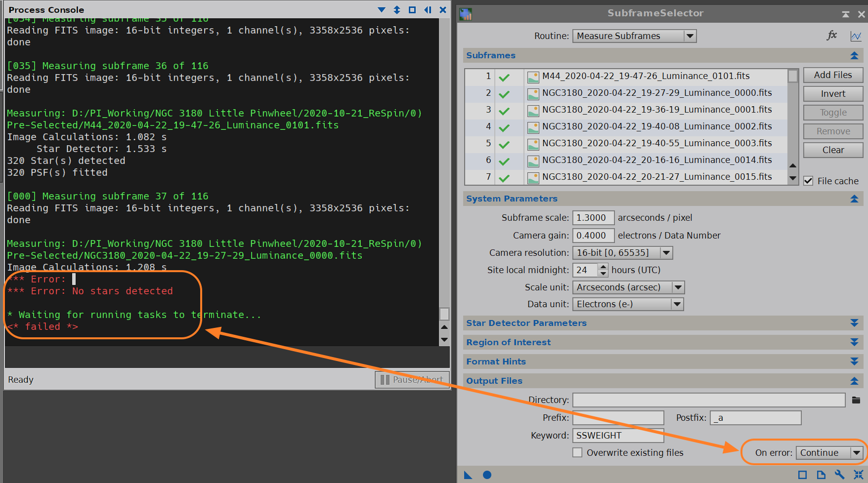Image resolution: width=868 pixels, height=483 pixels.
Task: Toggle the green checkmark for subframe row 3
Action: 504,111
